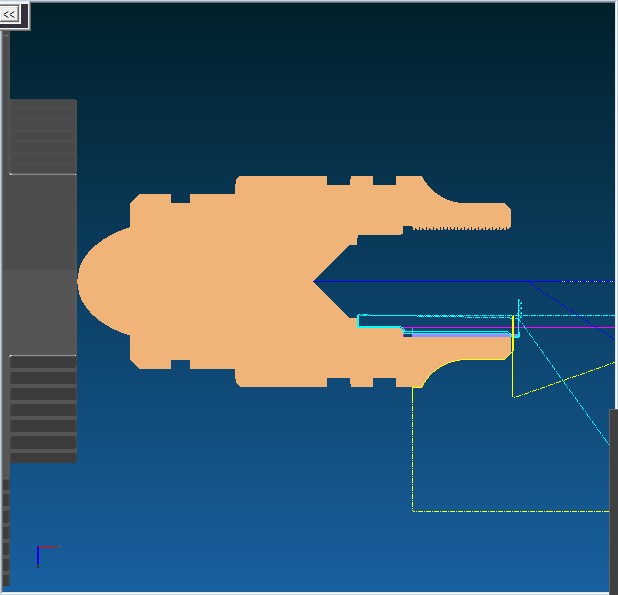Click the "<<" collapse panel button

[9, 15]
